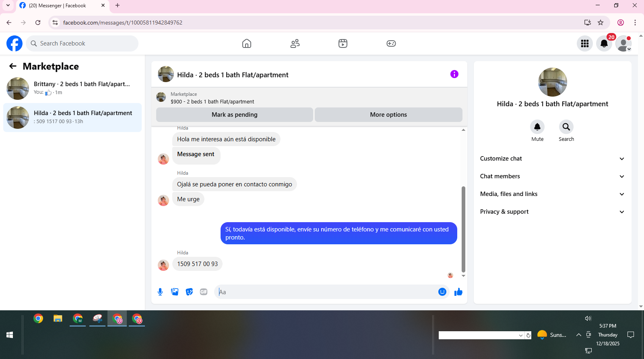The image size is (644, 359).
Task: Open the account profile menu avatar
Action: [623, 43]
